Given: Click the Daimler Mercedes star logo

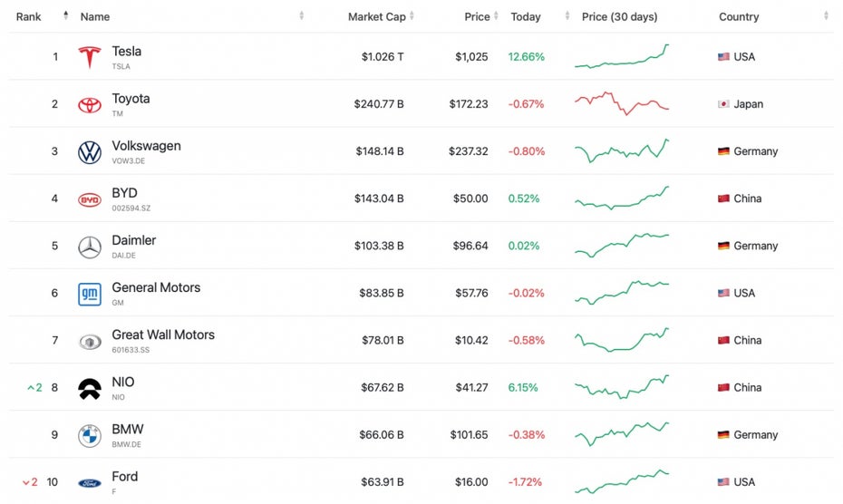Looking at the screenshot, I should (x=89, y=247).
